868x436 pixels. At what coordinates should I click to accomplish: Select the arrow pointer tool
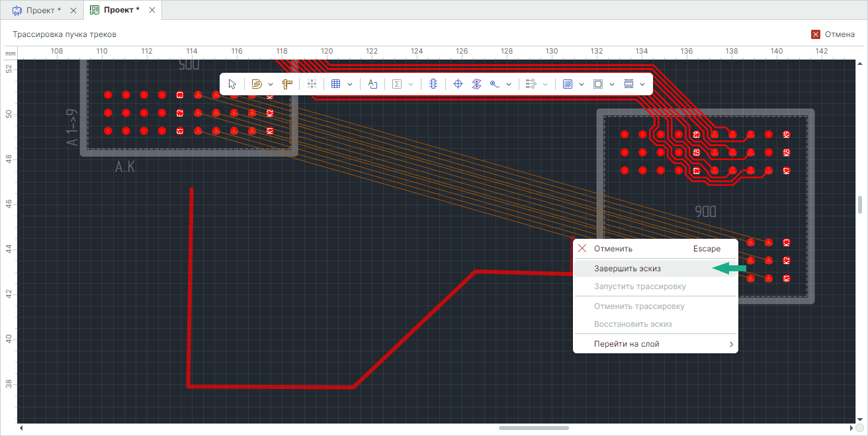[x=232, y=84]
